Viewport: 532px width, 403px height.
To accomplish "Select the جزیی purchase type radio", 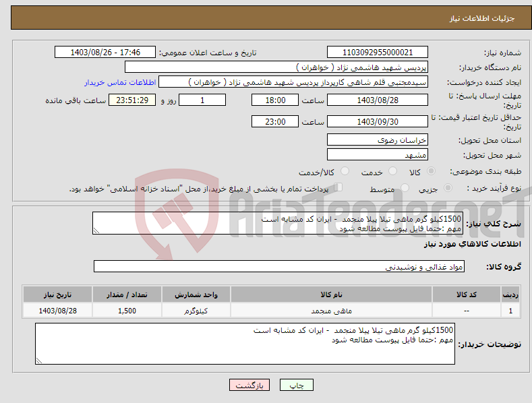I will [x=448, y=187].
